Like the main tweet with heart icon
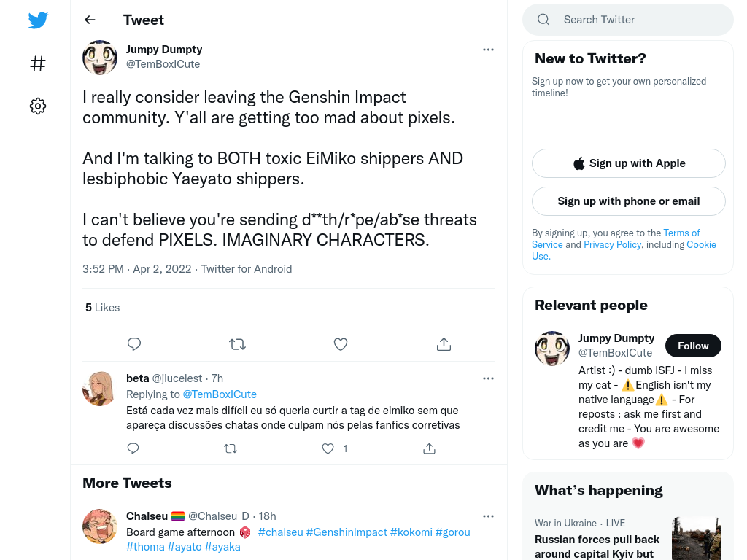747x560 pixels. click(341, 344)
